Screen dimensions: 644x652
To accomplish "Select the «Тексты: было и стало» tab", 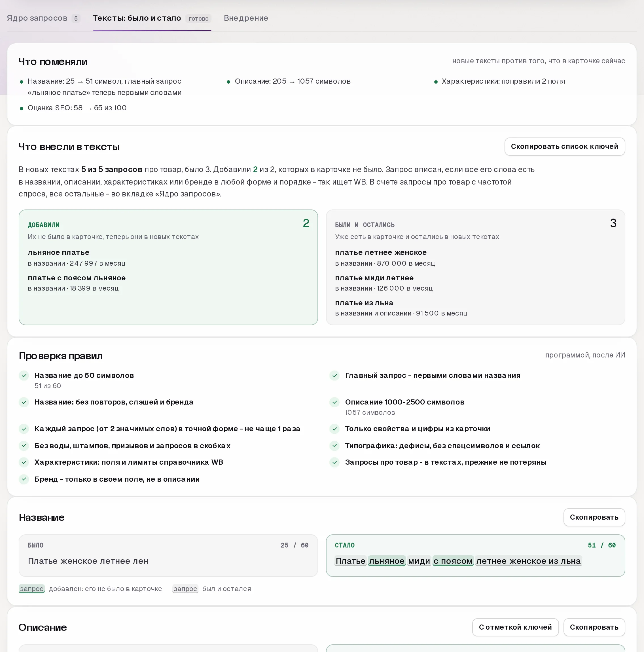I will (x=152, y=18).
